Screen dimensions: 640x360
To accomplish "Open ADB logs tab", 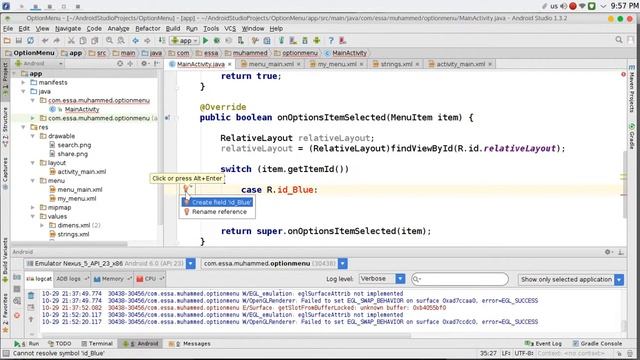I will [72, 279].
